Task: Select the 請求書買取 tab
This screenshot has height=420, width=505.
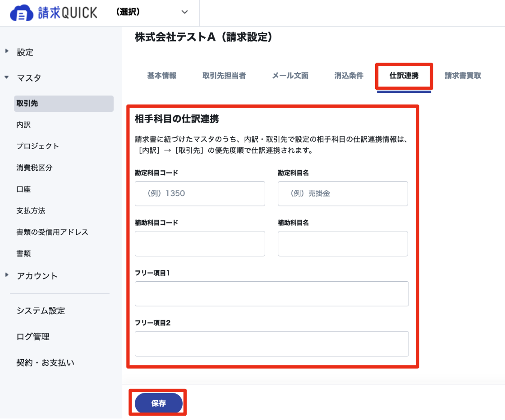Action: pyautogui.click(x=463, y=76)
